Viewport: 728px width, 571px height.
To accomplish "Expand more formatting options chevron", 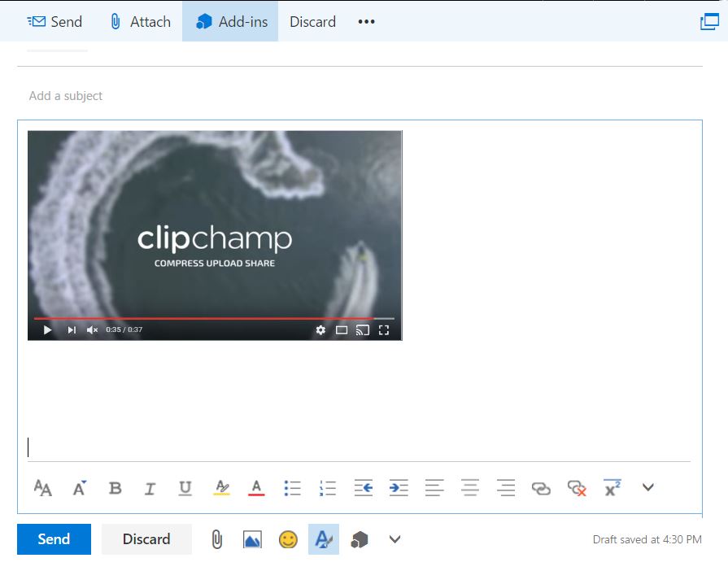I will (648, 487).
